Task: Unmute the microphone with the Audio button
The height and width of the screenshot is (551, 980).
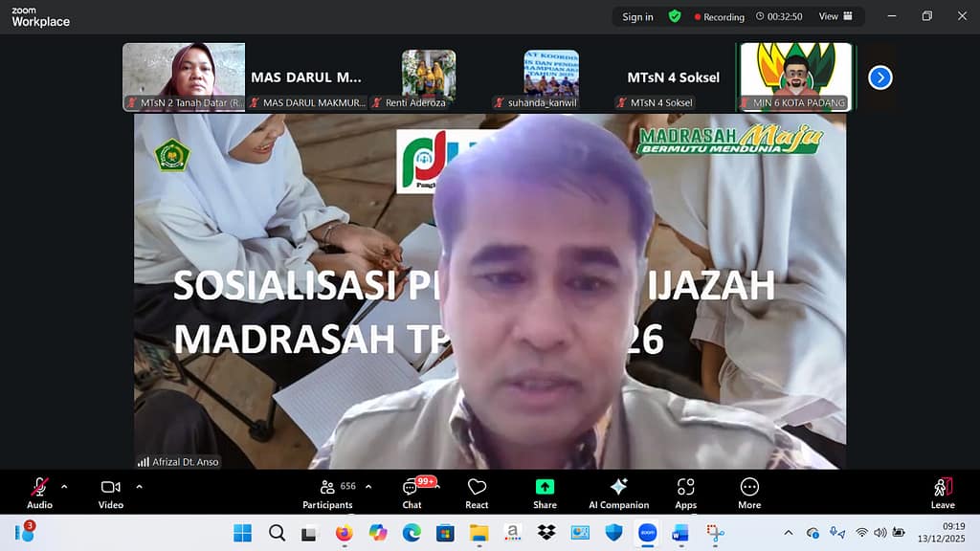Action: [x=39, y=491]
